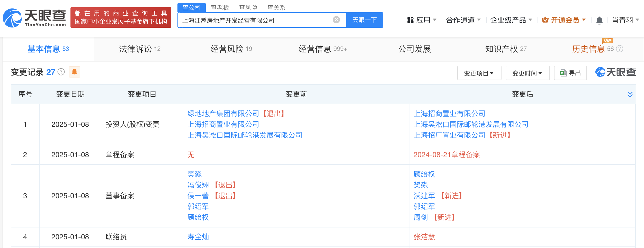Viewport: 644px width, 248px height.
Task: Click the red slogan banner
Action: 121,17
